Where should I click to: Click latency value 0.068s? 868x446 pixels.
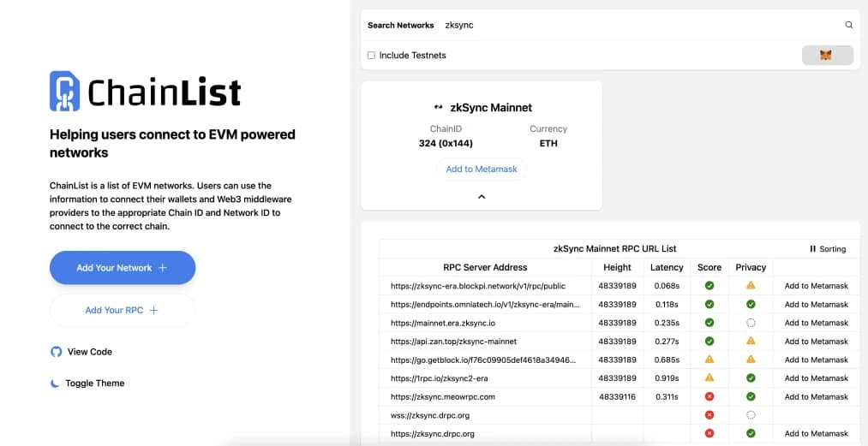pyautogui.click(x=667, y=286)
